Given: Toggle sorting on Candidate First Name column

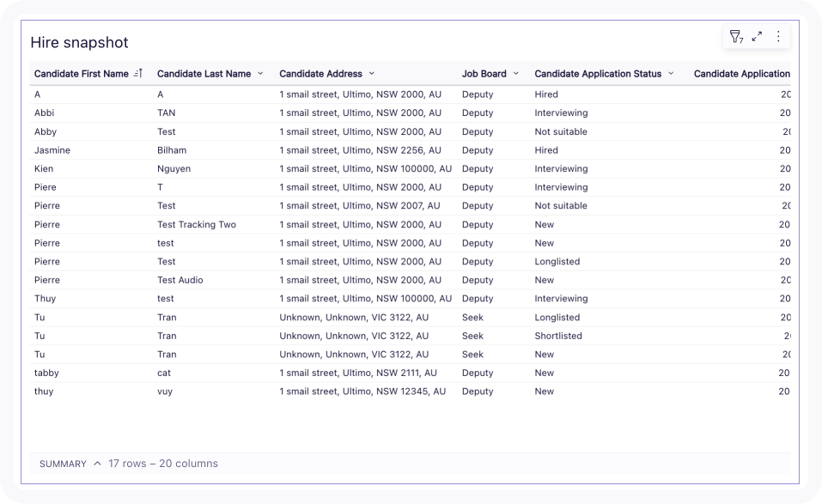Looking at the screenshot, I should point(140,74).
